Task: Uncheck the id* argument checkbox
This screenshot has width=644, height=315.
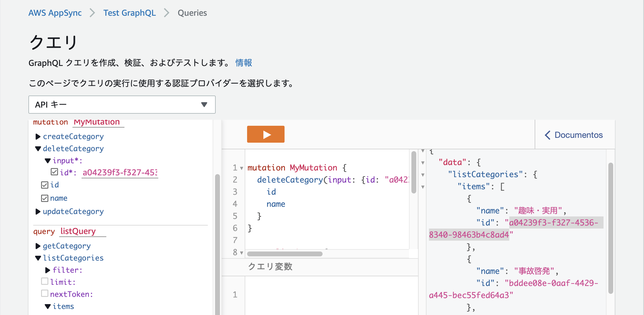Action: coord(54,172)
